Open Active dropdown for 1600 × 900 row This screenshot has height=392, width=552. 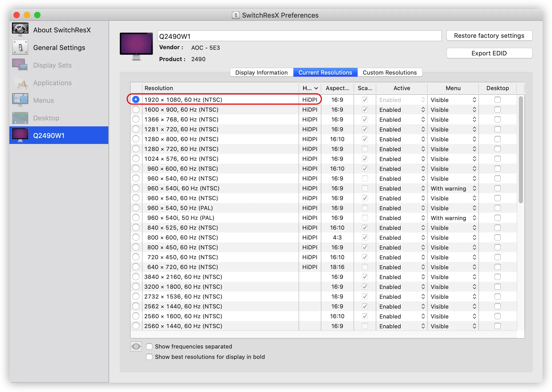pos(402,110)
